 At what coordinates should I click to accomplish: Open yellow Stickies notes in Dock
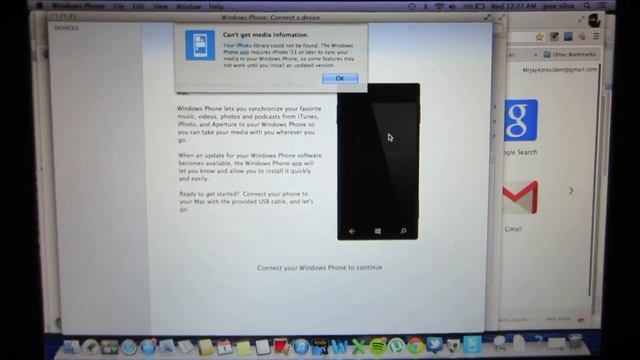[244, 347]
